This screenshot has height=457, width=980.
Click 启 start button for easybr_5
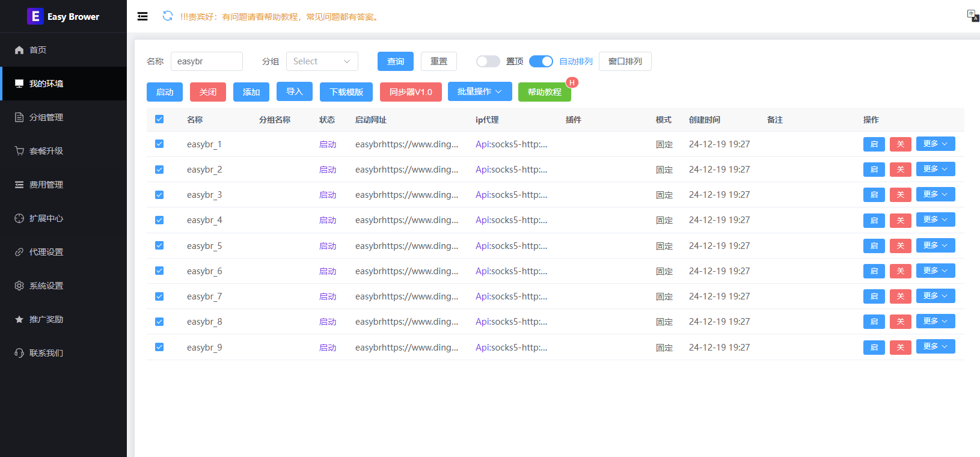click(x=874, y=246)
